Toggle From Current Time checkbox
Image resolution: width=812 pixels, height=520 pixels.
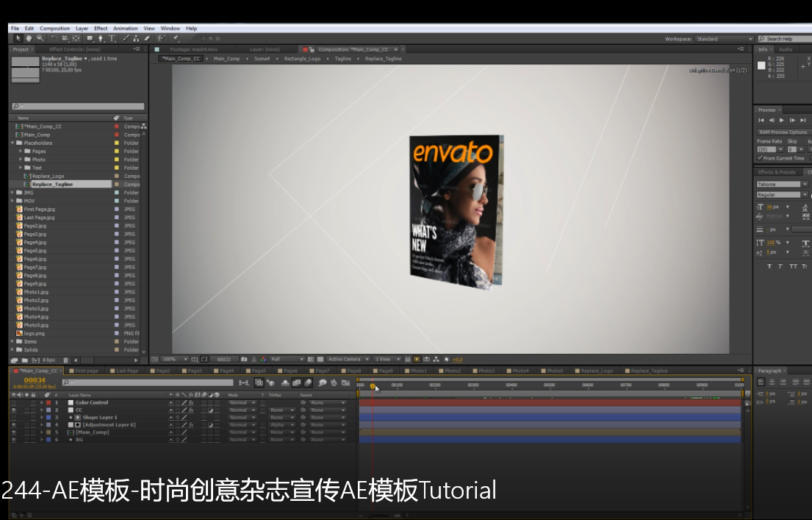(x=761, y=158)
